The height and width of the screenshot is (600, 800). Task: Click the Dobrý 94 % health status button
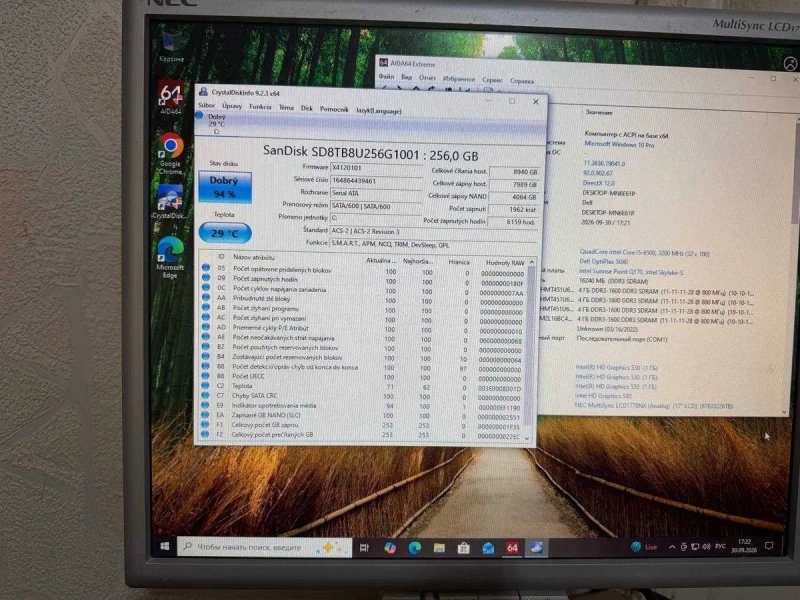point(224,187)
